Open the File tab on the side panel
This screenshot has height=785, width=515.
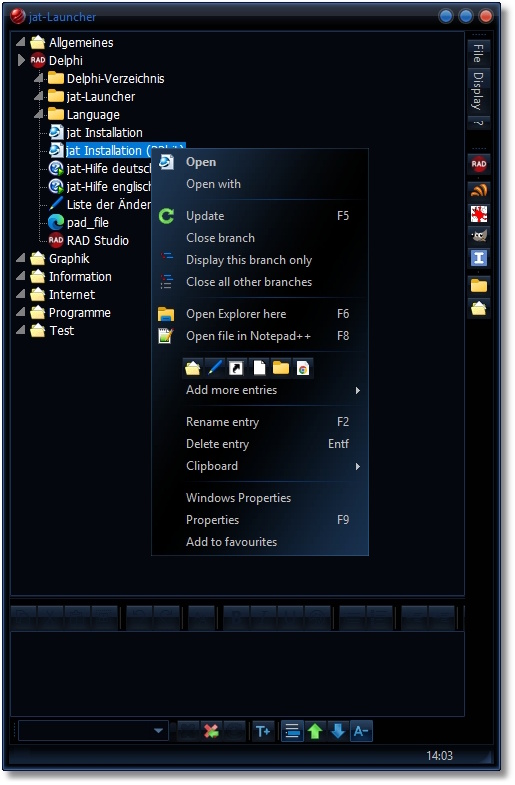[x=478, y=53]
